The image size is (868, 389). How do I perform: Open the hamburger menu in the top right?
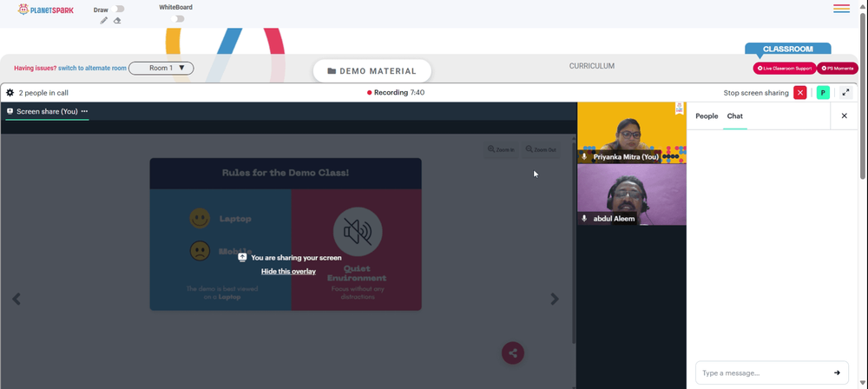[841, 9]
